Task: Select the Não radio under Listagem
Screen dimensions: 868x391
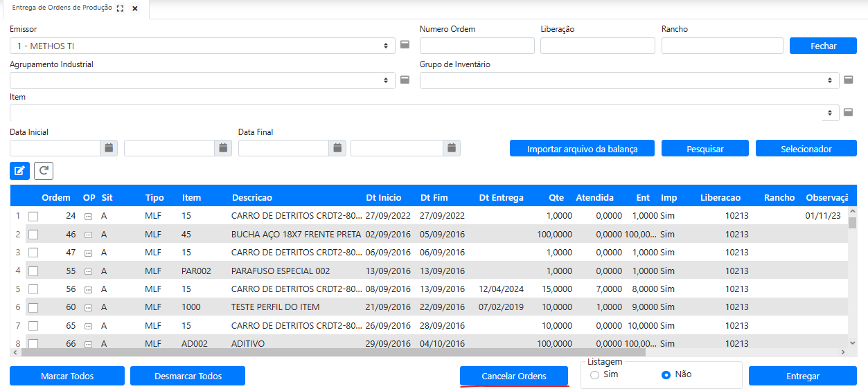Action: click(x=666, y=375)
